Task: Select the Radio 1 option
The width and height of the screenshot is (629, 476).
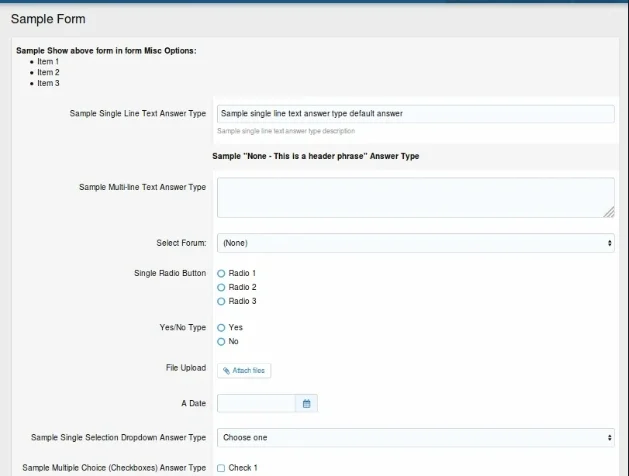Action: (x=221, y=273)
